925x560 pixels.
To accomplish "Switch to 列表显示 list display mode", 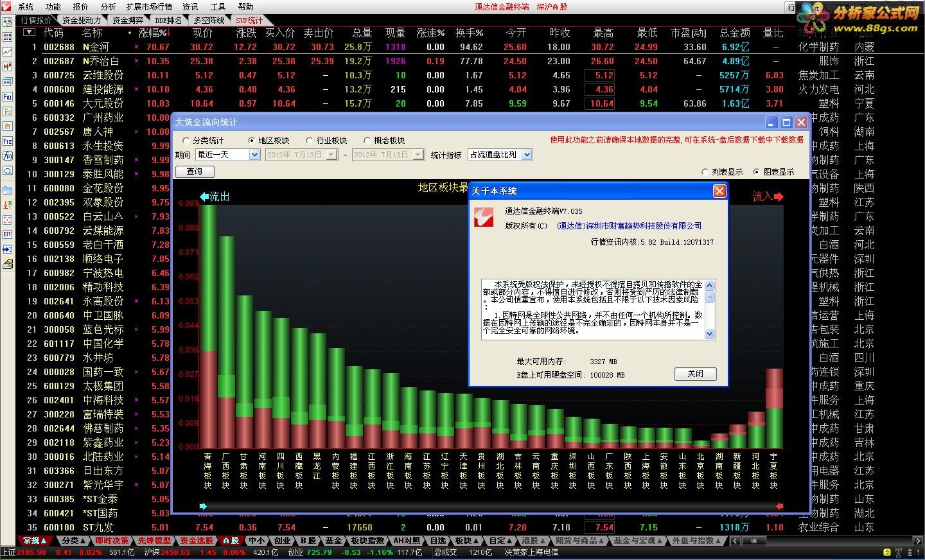I will pyautogui.click(x=705, y=172).
